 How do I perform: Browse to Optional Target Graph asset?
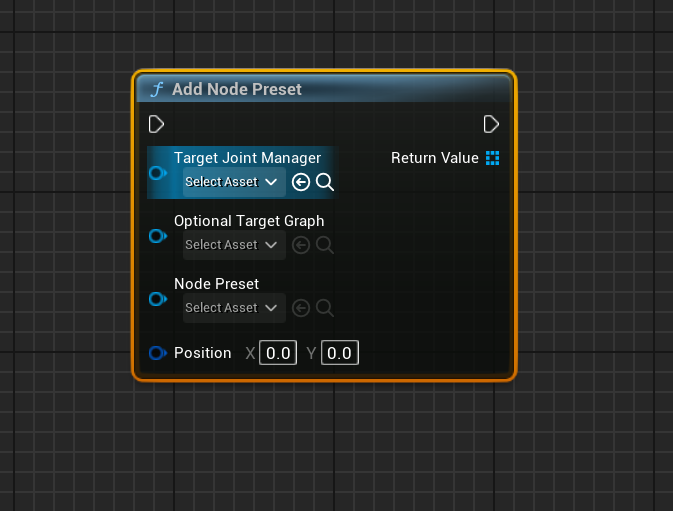[x=325, y=245]
